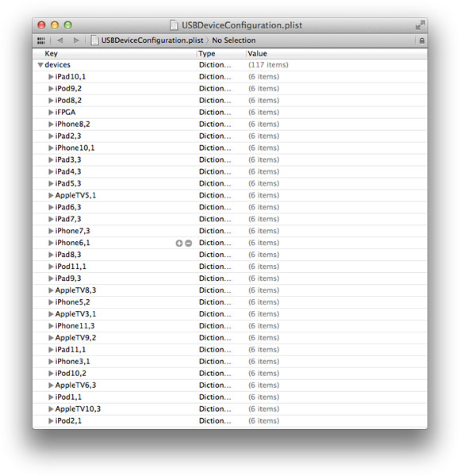Select the iPhone3,1 key

point(72,362)
